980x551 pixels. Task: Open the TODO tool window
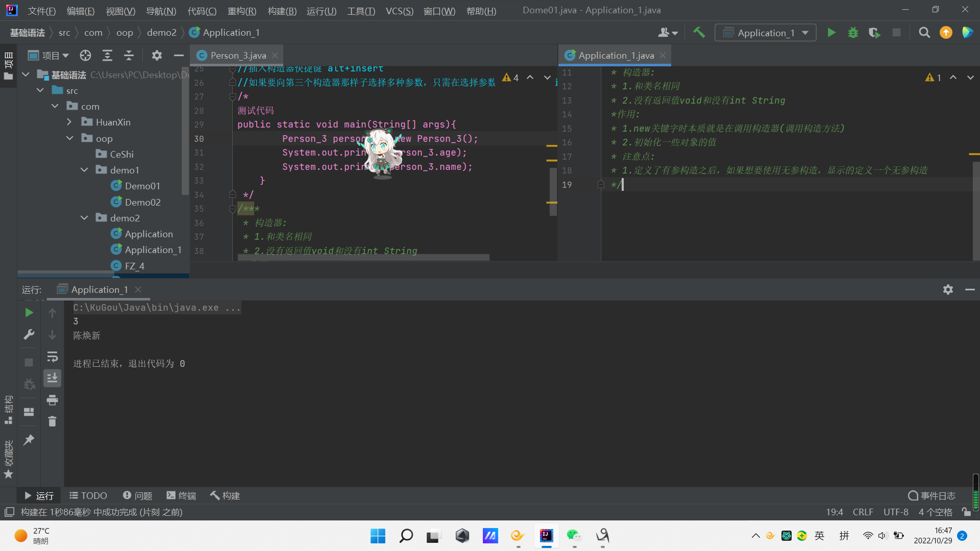click(88, 495)
